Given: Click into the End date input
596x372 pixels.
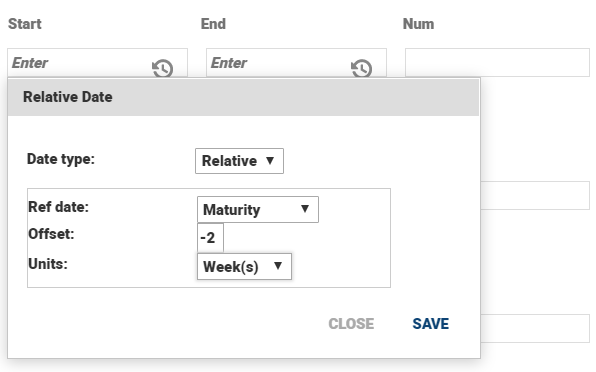Looking at the screenshot, I should [279, 63].
